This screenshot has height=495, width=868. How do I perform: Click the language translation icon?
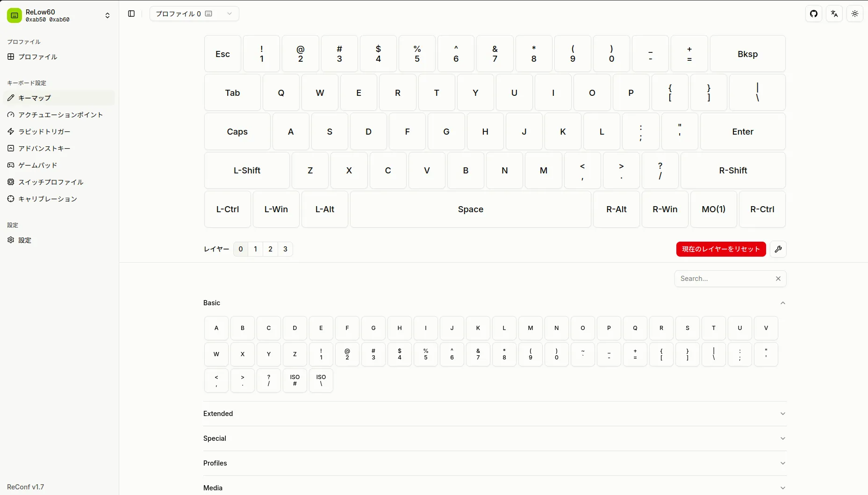pos(834,14)
